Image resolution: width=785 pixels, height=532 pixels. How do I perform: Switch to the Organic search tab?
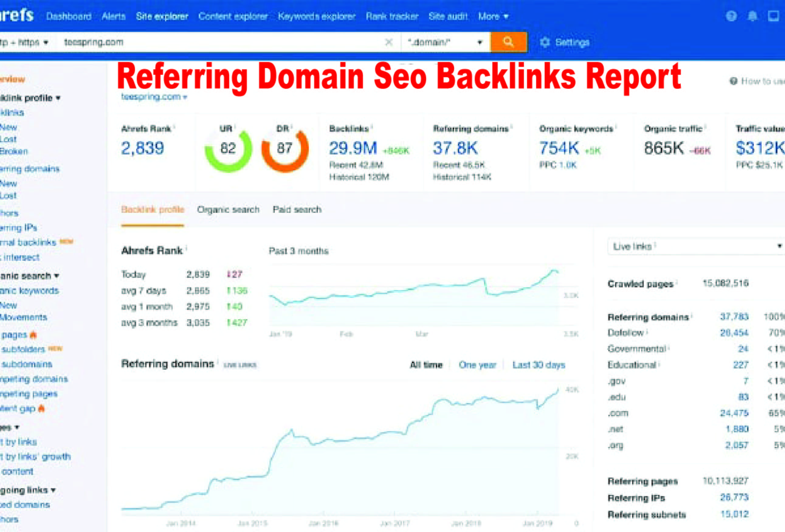coord(228,209)
